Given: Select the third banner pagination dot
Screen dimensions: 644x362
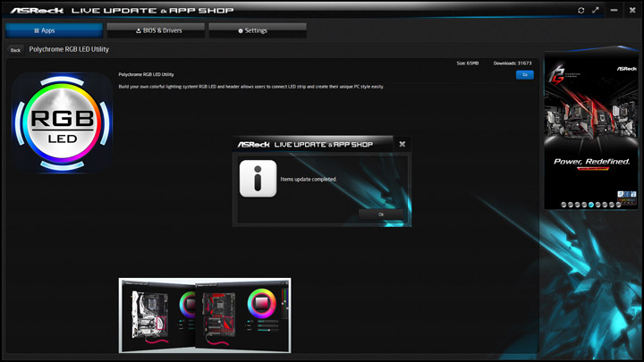Looking at the screenshot, I should coord(578,205).
